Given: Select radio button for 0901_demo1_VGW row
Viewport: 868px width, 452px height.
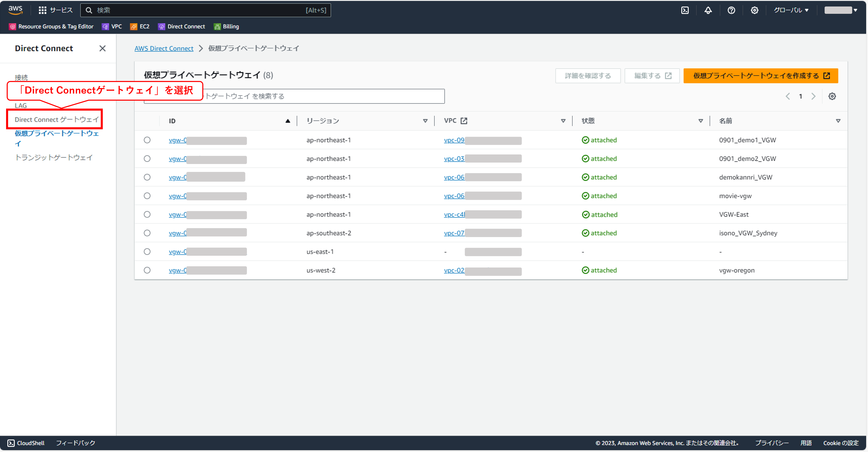Looking at the screenshot, I should point(147,140).
